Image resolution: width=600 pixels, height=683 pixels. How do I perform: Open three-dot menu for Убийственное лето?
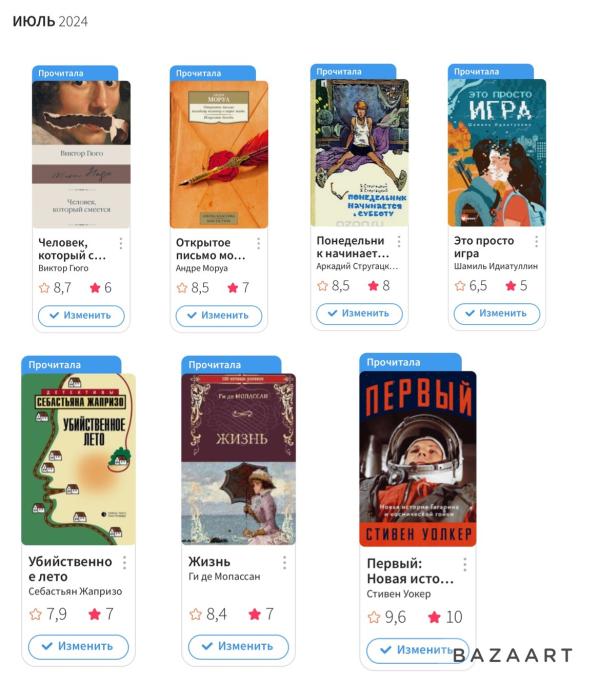tap(125, 562)
